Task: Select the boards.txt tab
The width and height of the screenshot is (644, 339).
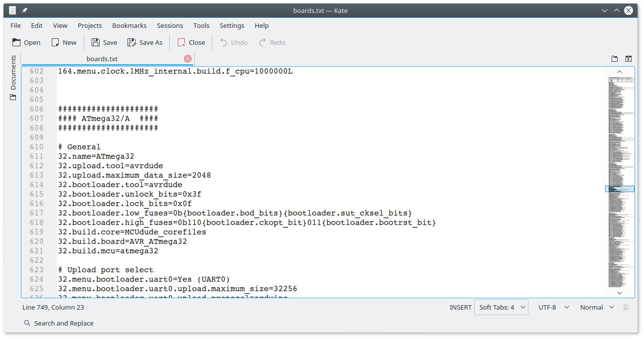Action: point(102,59)
